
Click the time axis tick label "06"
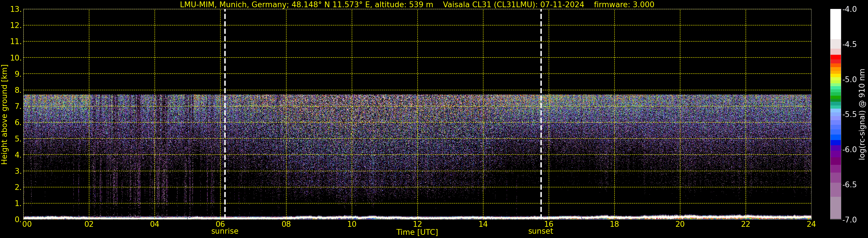point(220,224)
